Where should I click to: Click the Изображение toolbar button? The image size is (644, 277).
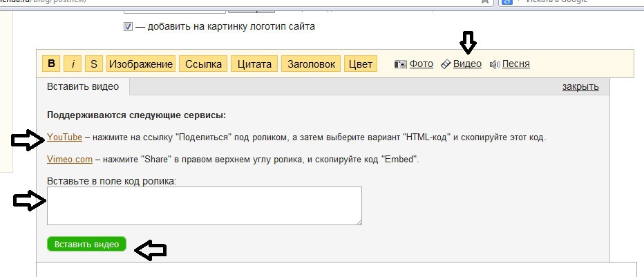[141, 64]
